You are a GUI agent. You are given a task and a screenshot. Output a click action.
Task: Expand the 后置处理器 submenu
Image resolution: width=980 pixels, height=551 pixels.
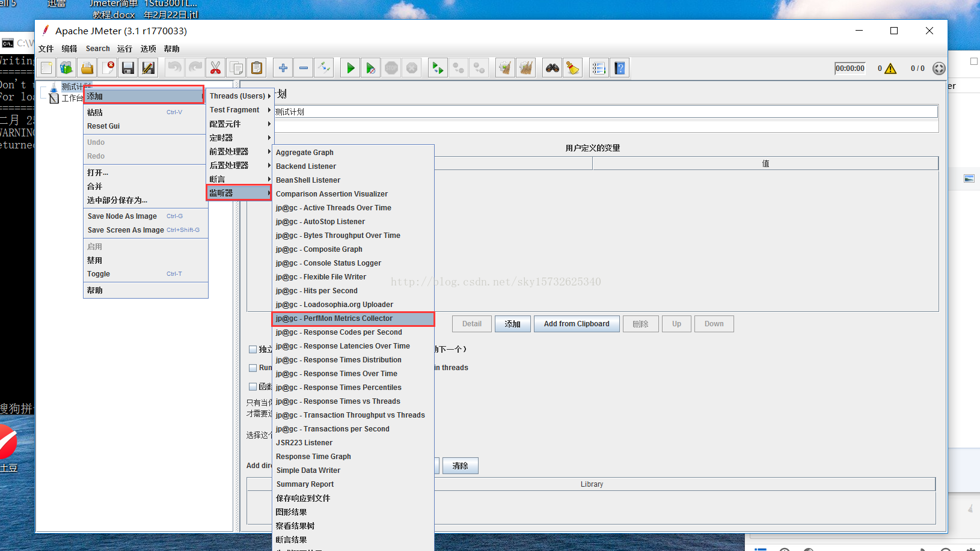(x=240, y=165)
